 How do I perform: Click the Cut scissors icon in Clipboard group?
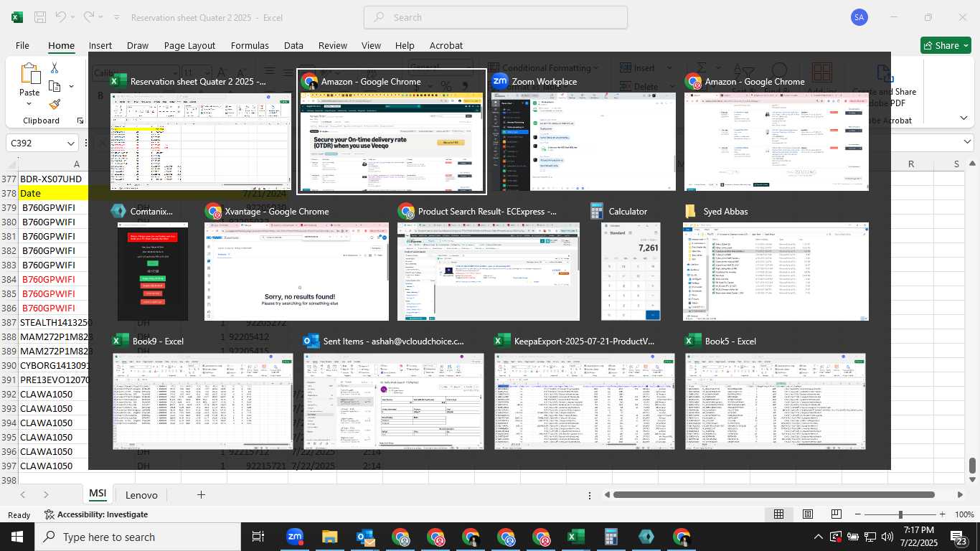click(x=55, y=68)
